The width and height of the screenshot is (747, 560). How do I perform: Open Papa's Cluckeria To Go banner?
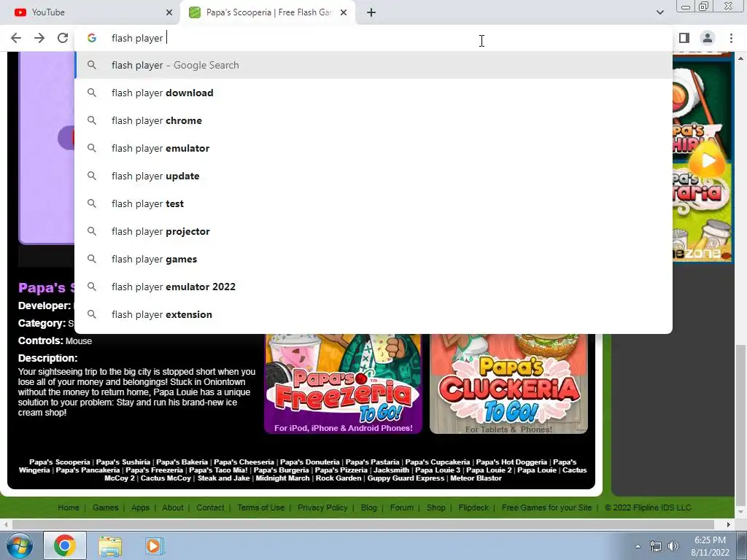pos(508,384)
